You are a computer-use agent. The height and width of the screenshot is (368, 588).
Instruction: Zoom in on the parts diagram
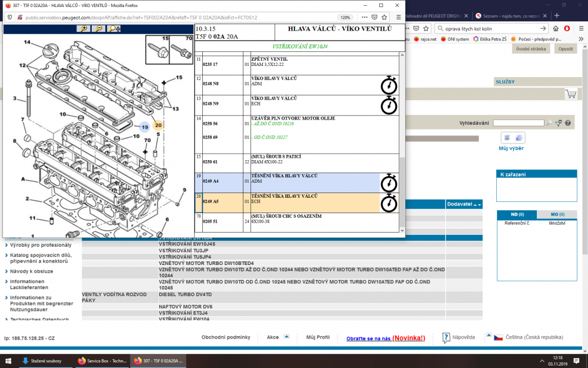click(x=83, y=28)
